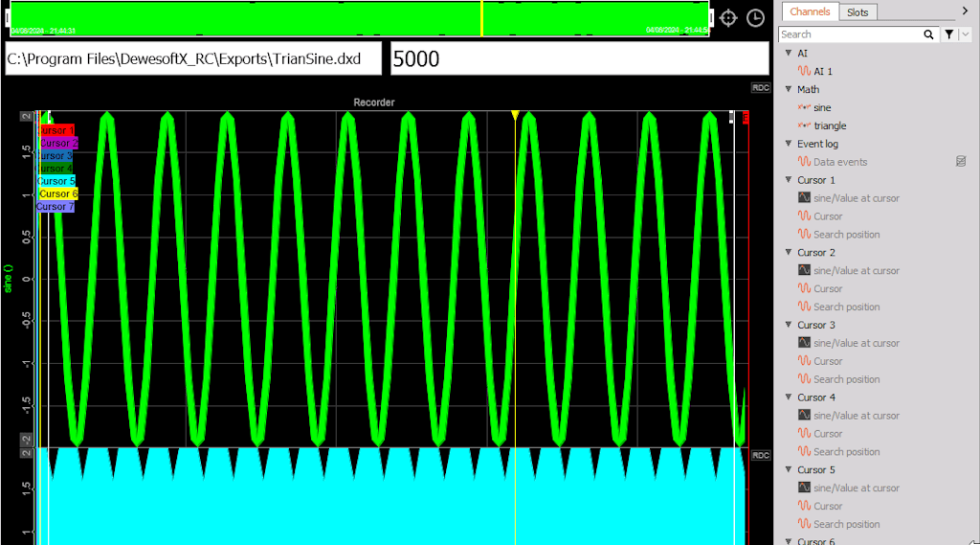The height and width of the screenshot is (545, 980).
Task: Select the Cursor 1 red label
Action: [x=56, y=130]
